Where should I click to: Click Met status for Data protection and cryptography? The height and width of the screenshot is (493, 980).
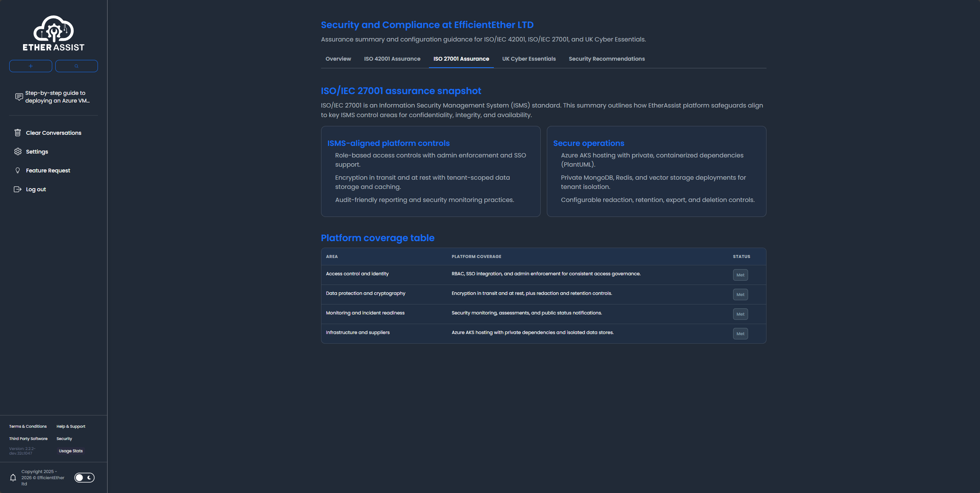(x=740, y=294)
